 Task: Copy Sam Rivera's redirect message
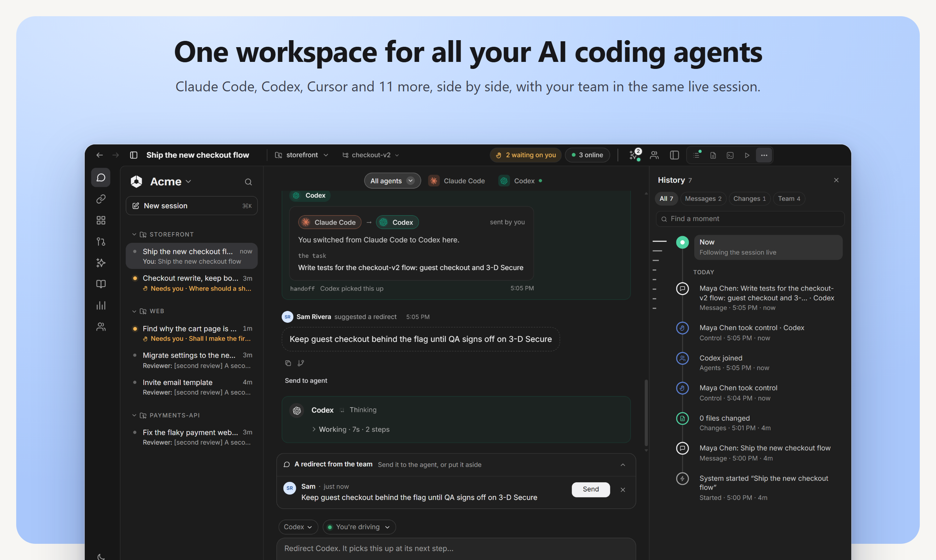pos(288,363)
